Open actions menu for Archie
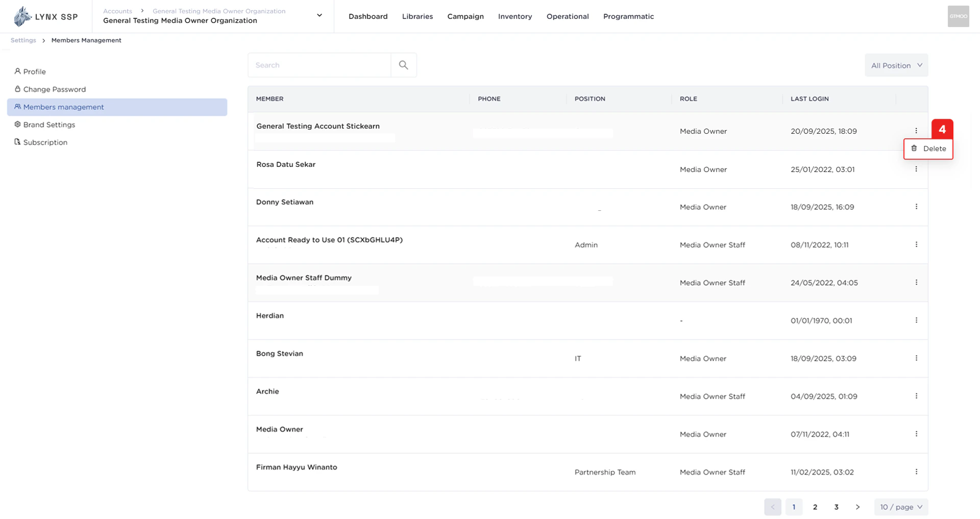 point(916,397)
